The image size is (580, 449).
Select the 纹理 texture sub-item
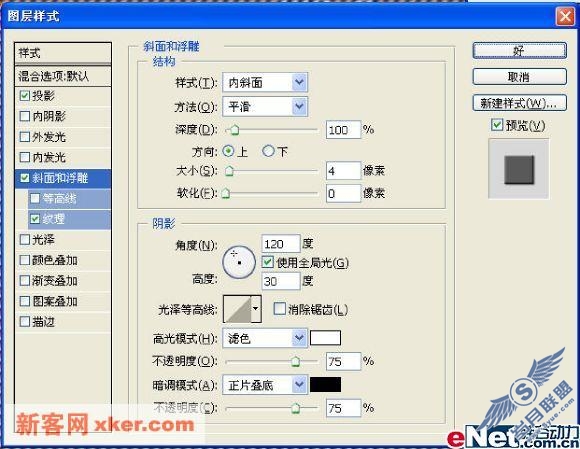tap(70, 219)
